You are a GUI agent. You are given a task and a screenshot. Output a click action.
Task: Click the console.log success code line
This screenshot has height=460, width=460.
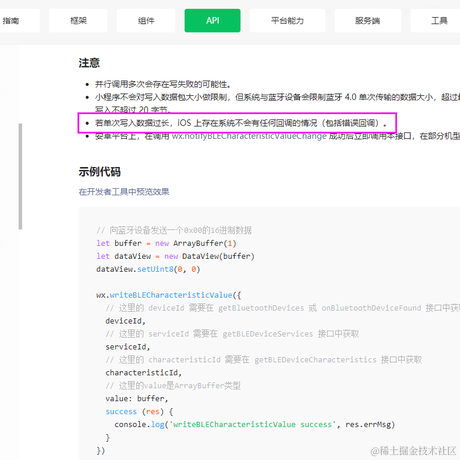coord(255,425)
